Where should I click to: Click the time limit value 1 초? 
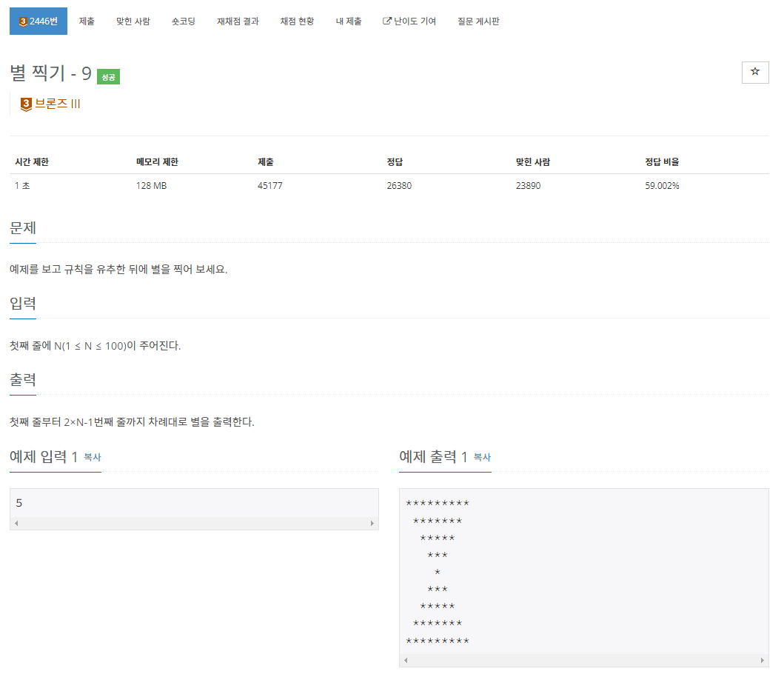click(22, 186)
